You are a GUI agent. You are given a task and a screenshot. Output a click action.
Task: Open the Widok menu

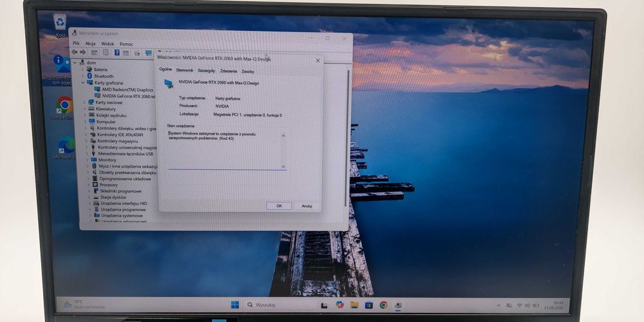coord(107,44)
